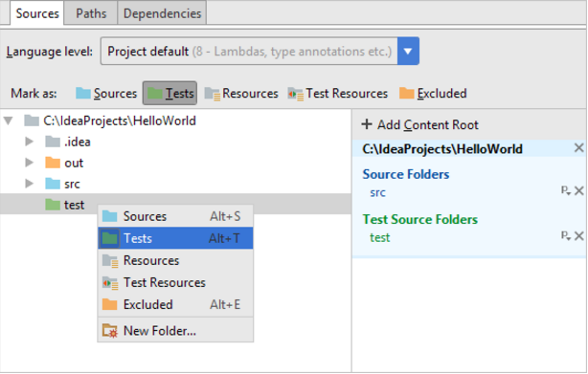588x374 pixels.
Task: Mark as Sources in the toolbar
Action: click(x=106, y=93)
